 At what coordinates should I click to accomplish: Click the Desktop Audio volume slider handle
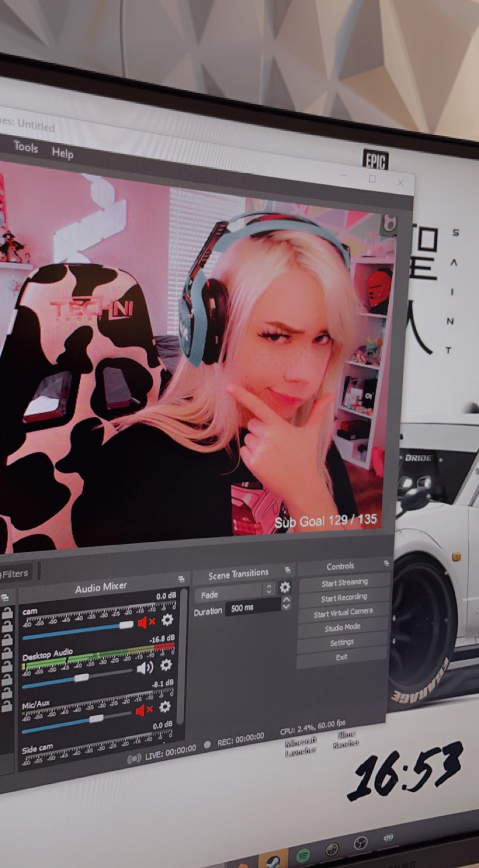pyautogui.click(x=81, y=678)
